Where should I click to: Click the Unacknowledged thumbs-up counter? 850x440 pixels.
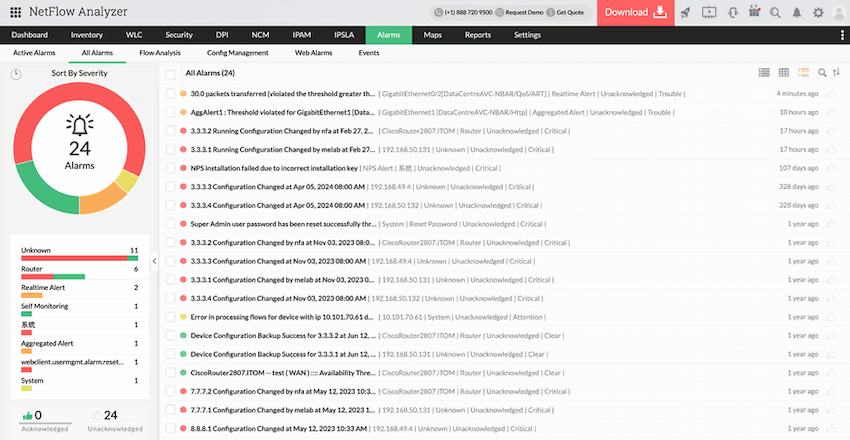pos(97,416)
